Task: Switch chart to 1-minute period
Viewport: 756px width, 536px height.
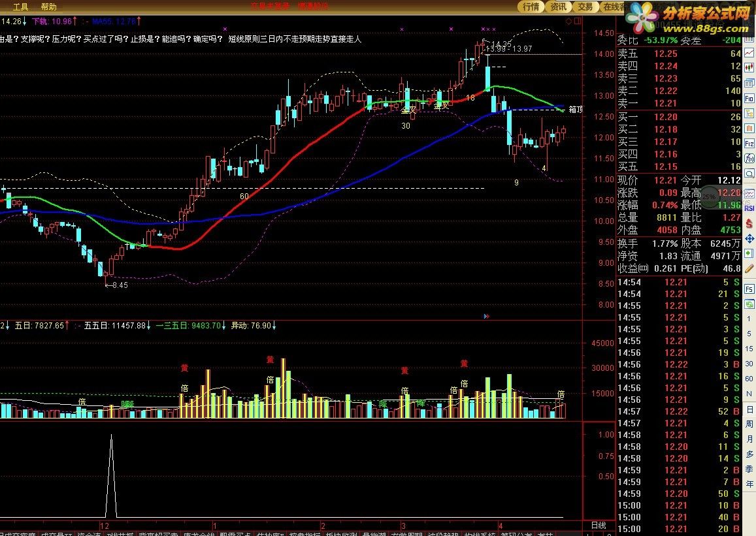Action: (x=749, y=319)
